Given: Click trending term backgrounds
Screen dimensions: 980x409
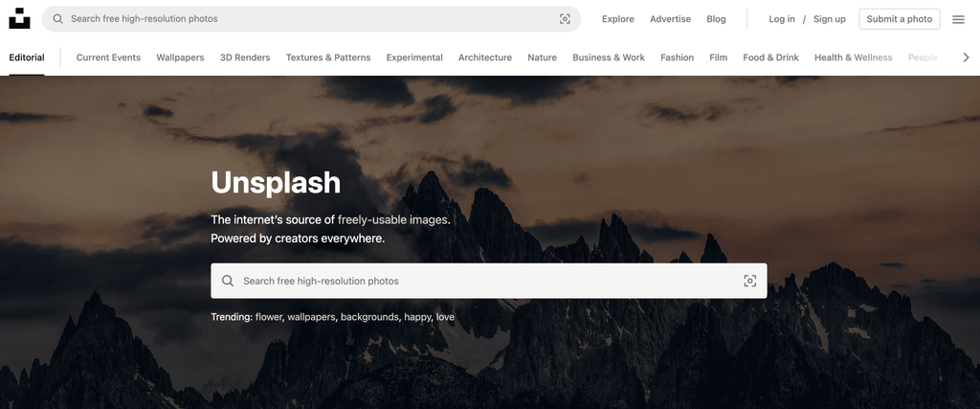Looking at the screenshot, I should pyautogui.click(x=369, y=317).
